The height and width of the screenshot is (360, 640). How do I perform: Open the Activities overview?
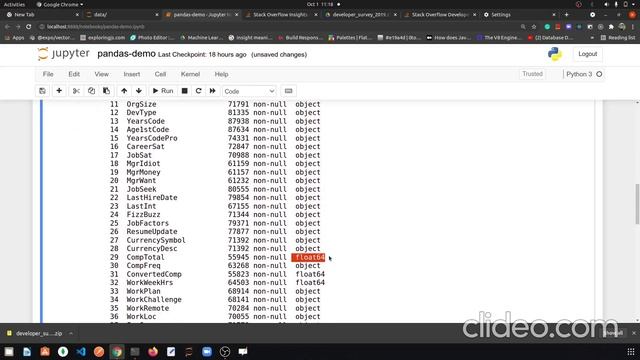click(x=14, y=4)
